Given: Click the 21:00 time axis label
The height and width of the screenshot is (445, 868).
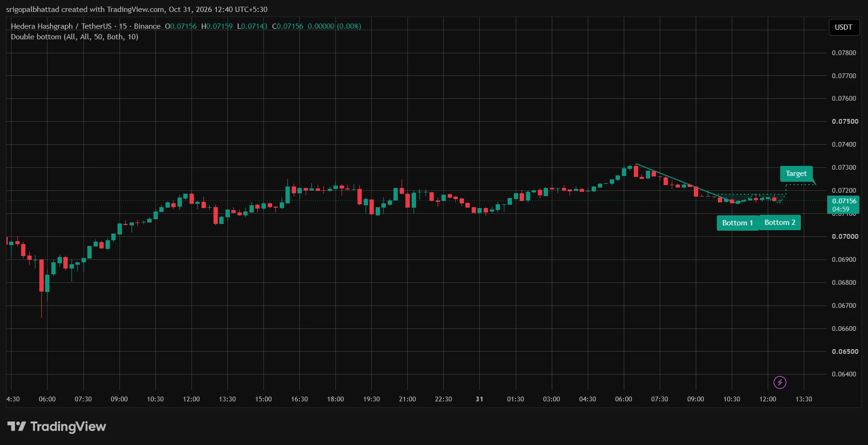Looking at the screenshot, I should (407, 399).
